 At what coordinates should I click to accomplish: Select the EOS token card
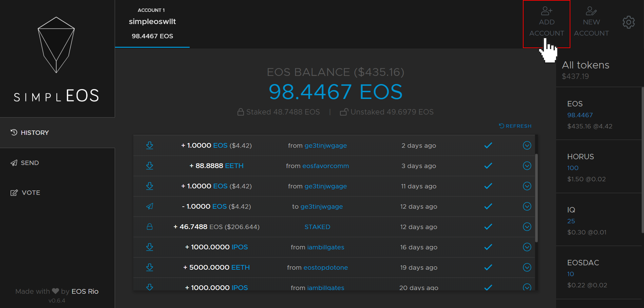click(x=599, y=114)
